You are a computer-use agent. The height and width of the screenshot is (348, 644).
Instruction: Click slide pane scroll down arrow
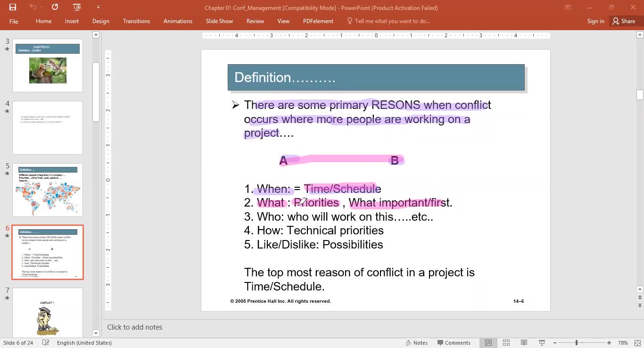tap(640, 290)
